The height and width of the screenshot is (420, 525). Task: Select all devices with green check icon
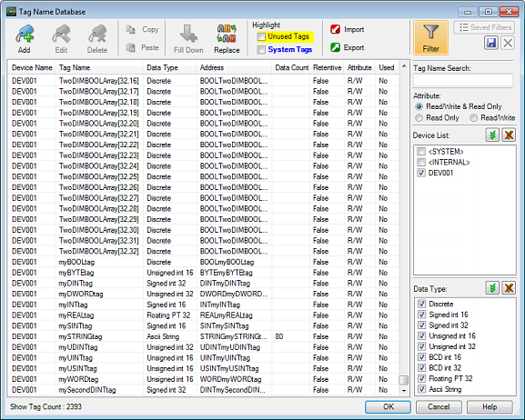pyautogui.click(x=492, y=135)
